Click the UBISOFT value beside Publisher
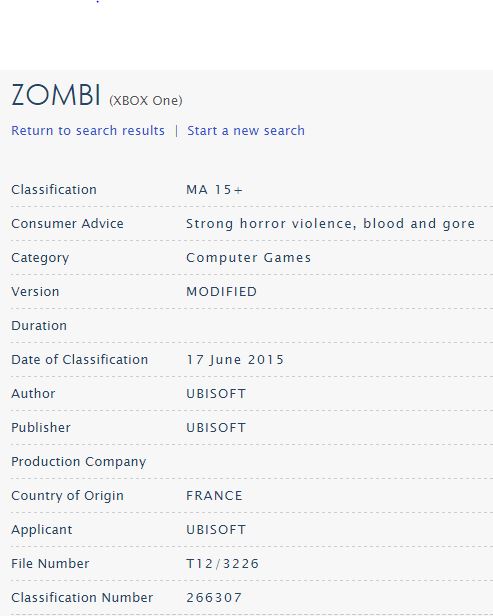 click(216, 427)
